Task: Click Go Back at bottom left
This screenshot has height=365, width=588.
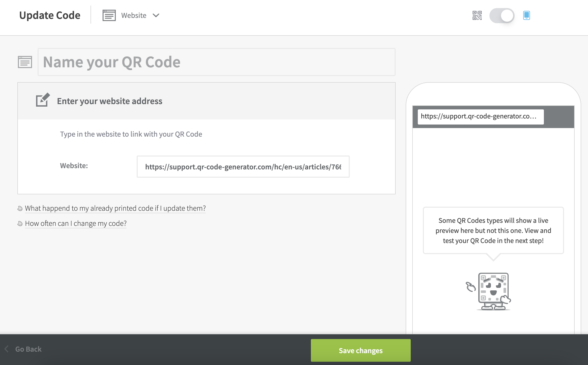Action: click(x=28, y=349)
